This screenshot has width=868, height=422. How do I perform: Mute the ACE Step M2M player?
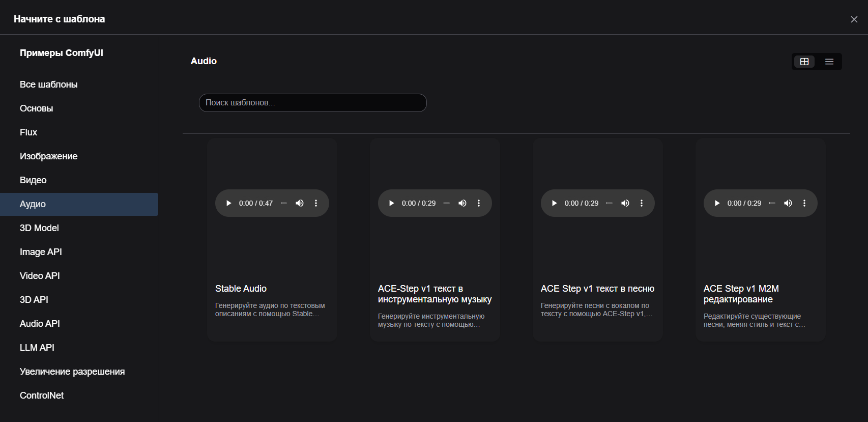pyautogui.click(x=788, y=203)
